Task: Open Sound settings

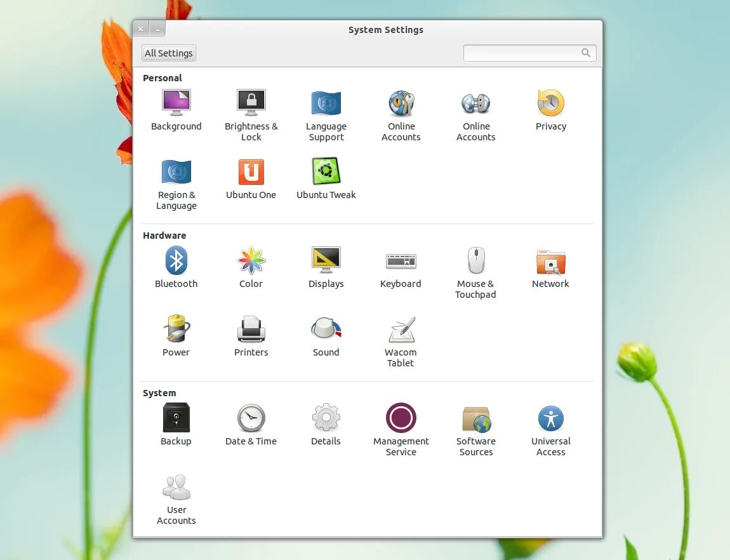Action: (326, 328)
